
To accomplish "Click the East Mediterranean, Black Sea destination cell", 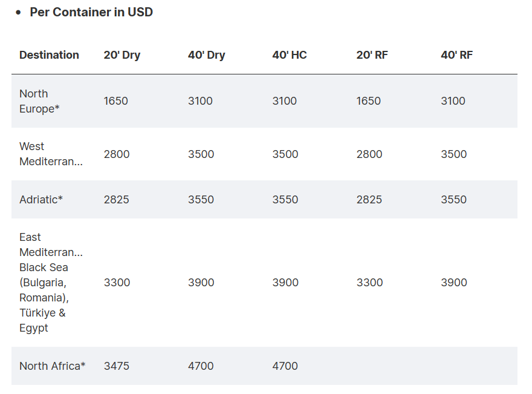I will (51, 282).
